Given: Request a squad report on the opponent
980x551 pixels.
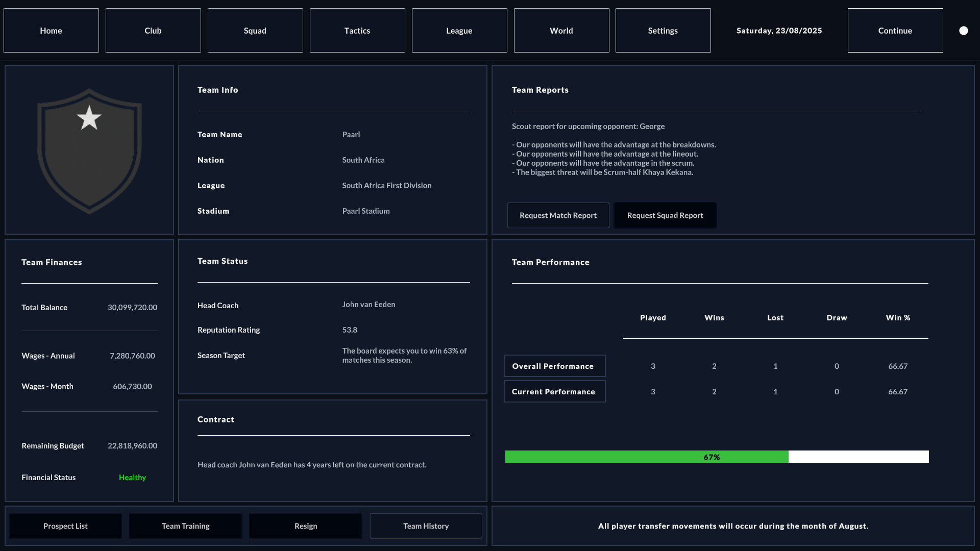Looking at the screenshot, I should (665, 215).
